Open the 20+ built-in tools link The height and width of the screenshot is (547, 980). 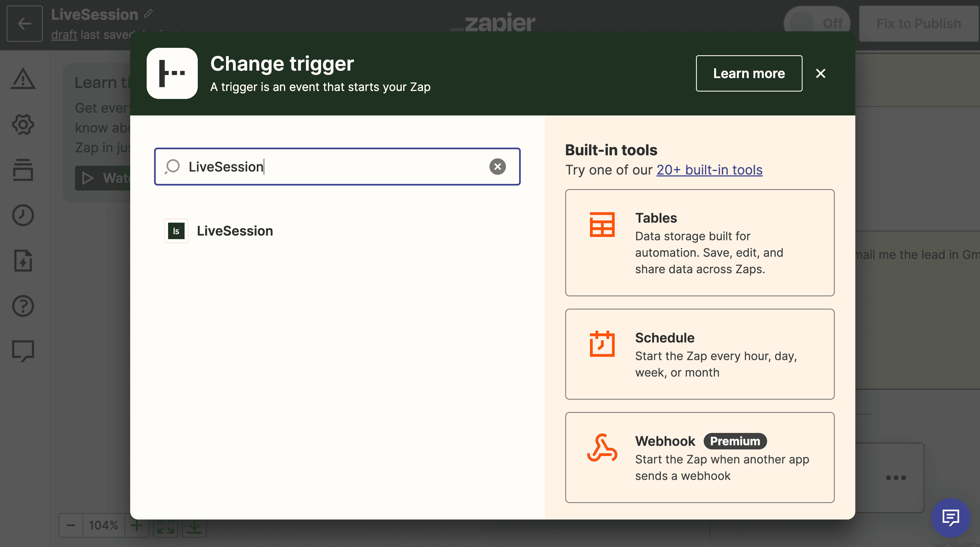click(x=709, y=169)
